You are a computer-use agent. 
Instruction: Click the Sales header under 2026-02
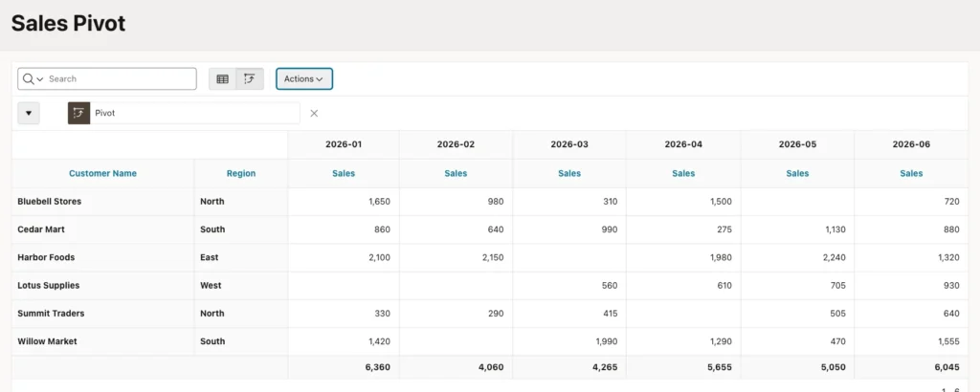coord(456,173)
